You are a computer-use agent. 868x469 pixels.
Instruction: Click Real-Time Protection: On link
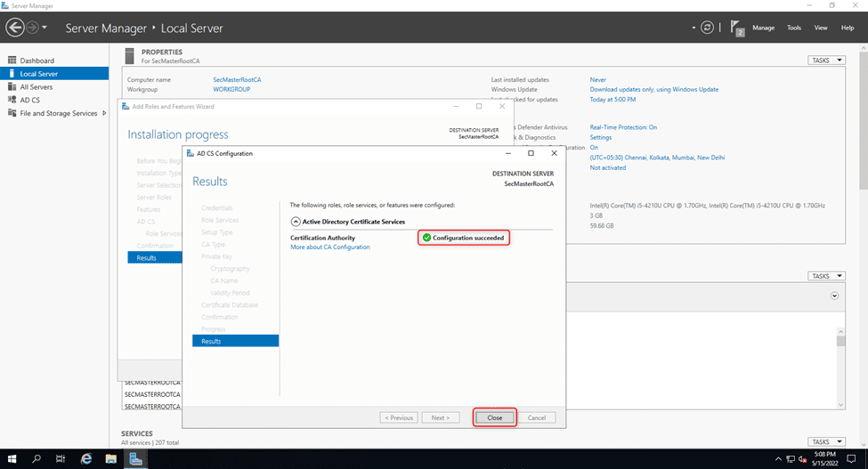tap(623, 127)
